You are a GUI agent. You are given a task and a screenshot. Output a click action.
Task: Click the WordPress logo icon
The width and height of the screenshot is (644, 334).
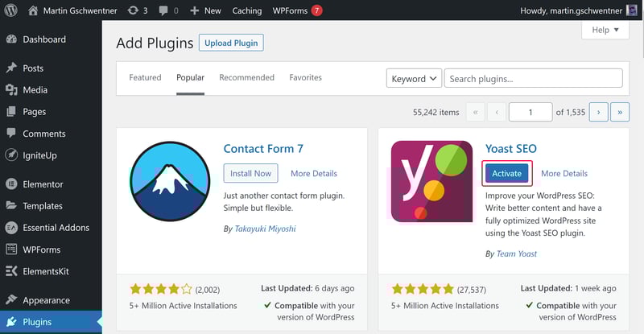click(10, 10)
